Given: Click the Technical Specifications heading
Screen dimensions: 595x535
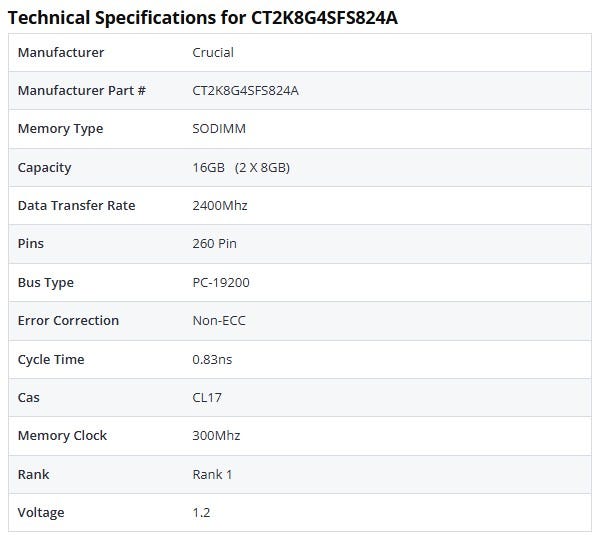Looking at the screenshot, I should pyautogui.click(x=203, y=18).
